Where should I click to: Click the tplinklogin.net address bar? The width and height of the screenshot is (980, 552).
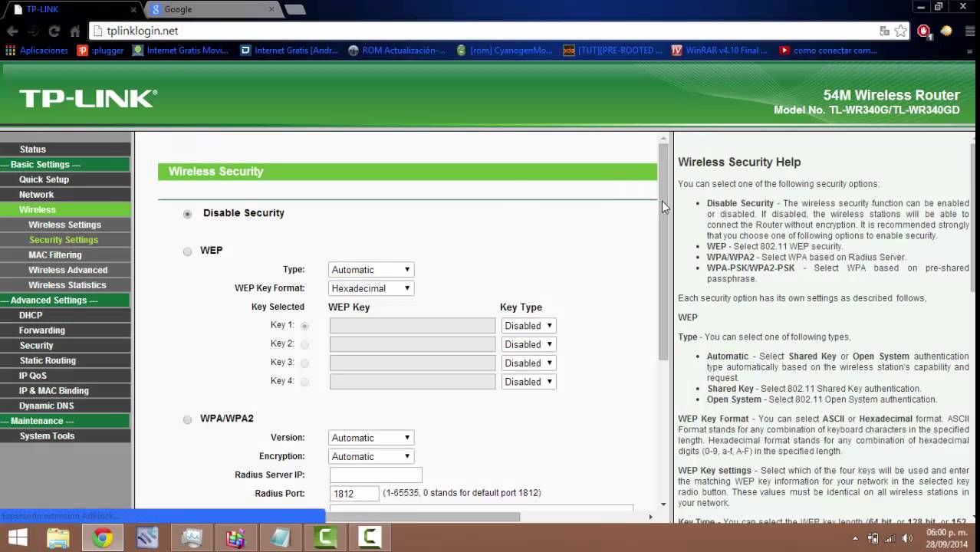coord(491,31)
